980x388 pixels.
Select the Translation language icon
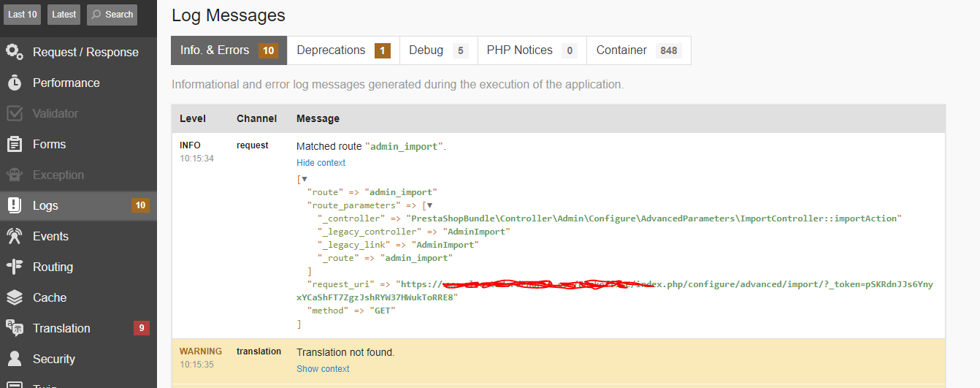click(14, 328)
